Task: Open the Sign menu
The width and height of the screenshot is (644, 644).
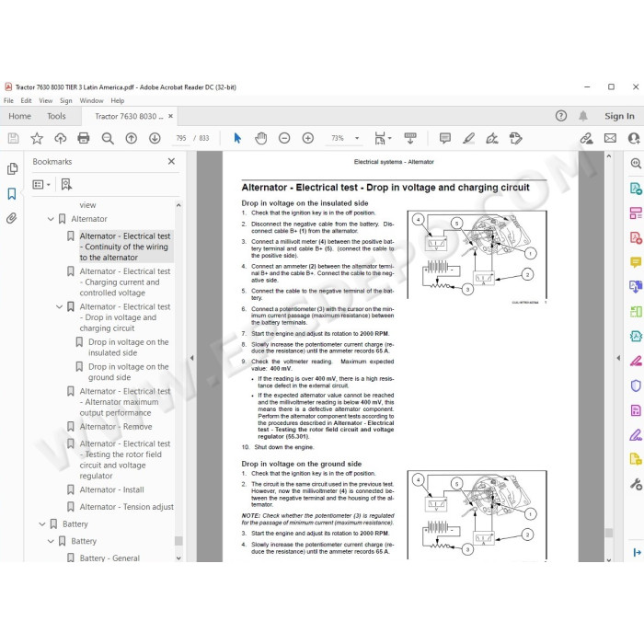Action: (x=65, y=100)
